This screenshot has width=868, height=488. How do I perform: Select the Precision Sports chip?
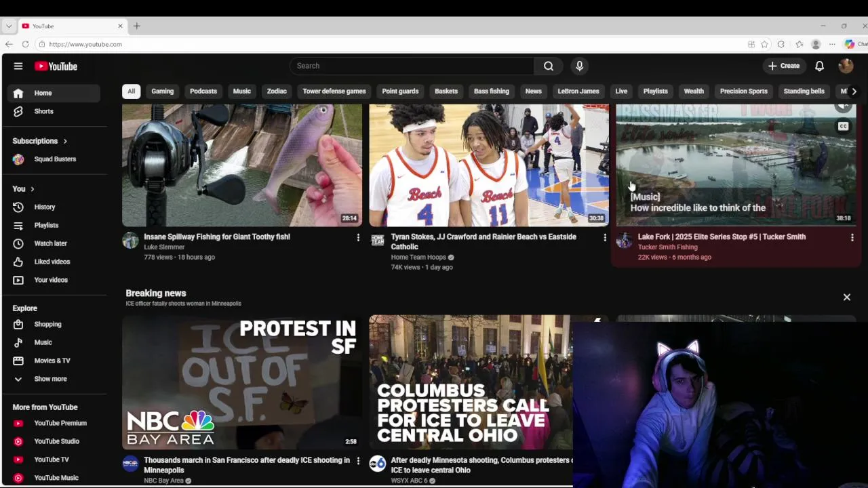[x=743, y=91]
